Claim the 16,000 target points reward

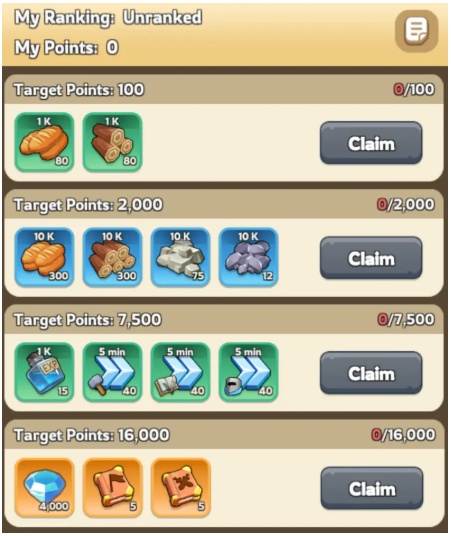pos(372,488)
